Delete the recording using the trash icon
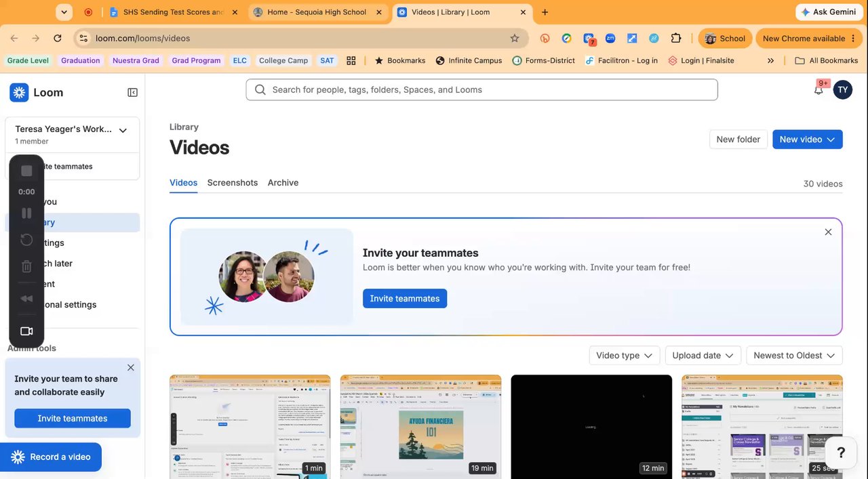868x479 pixels. coord(26,267)
